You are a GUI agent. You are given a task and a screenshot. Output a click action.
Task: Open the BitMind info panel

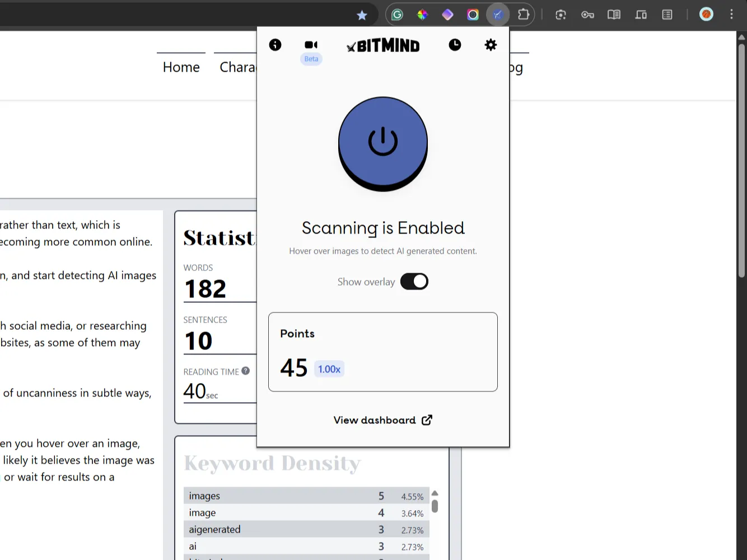(x=275, y=45)
